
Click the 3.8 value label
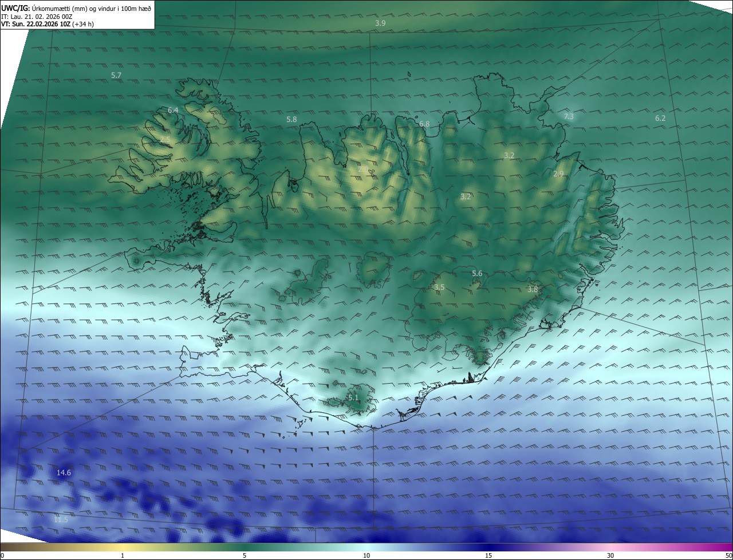pyautogui.click(x=533, y=290)
